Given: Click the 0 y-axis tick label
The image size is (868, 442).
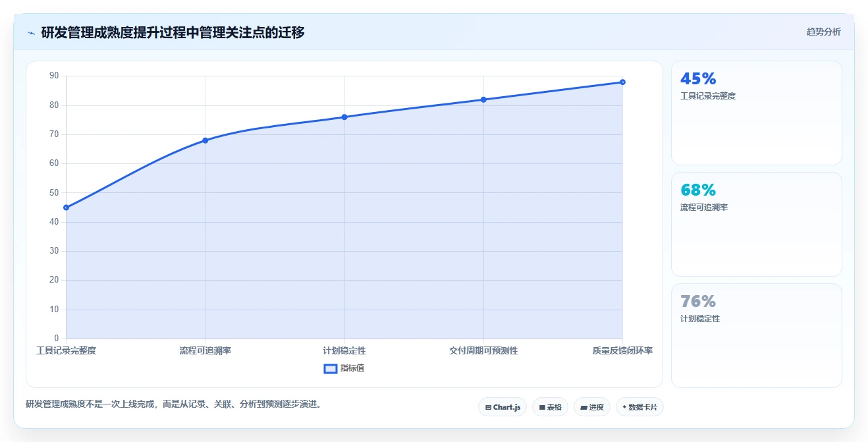Looking at the screenshot, I should (x=57, y=339).
